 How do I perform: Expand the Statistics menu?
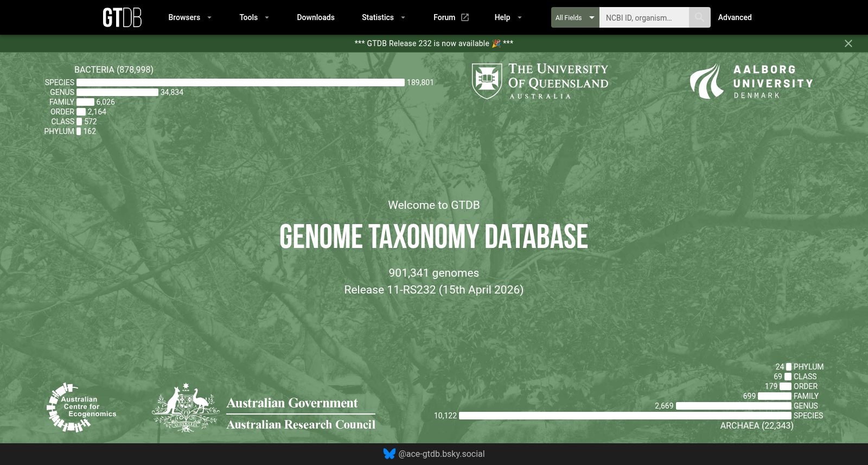pyautogui.click(x=384, y=17)
